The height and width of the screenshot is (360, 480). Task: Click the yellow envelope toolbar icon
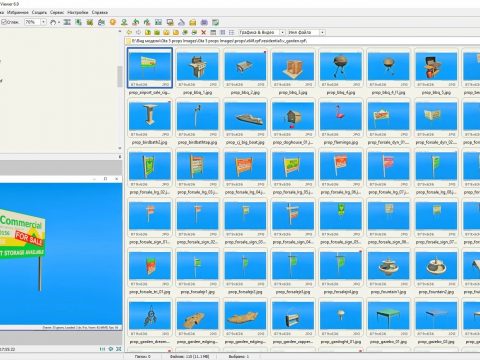coord(193,22)
